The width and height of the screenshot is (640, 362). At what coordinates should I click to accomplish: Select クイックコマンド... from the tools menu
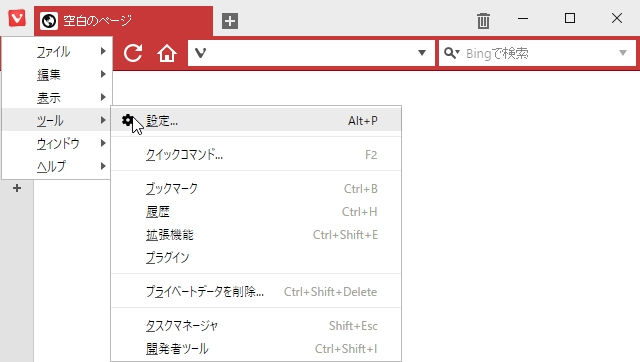click(256, 155)
